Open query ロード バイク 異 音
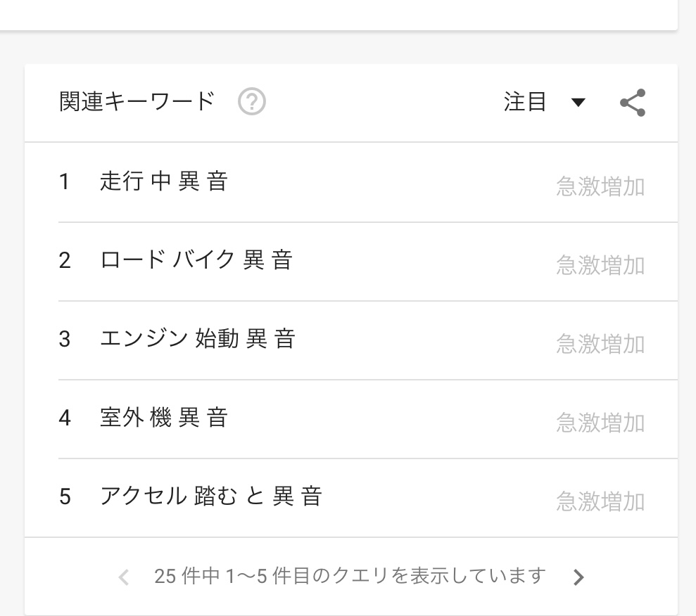Screen dimensions: 696x616 196,259
